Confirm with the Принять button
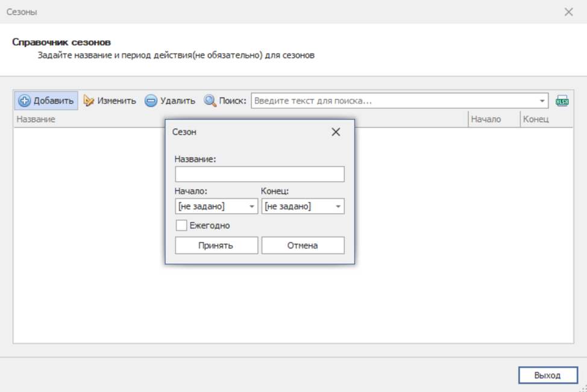Image resolution: width=587 pixels, height=392 pixels. tap(216, 245)
